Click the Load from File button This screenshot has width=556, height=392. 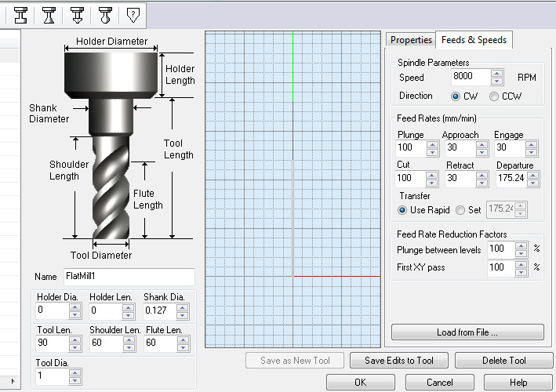467,332
